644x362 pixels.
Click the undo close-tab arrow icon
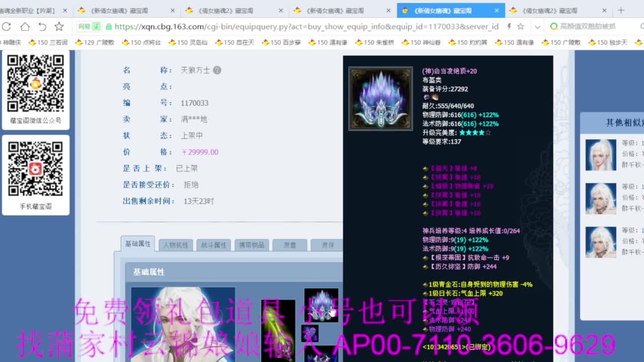point(42,27)
